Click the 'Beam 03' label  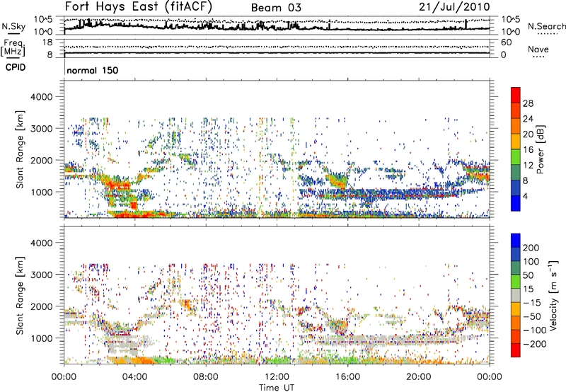(x=276, y=8)
